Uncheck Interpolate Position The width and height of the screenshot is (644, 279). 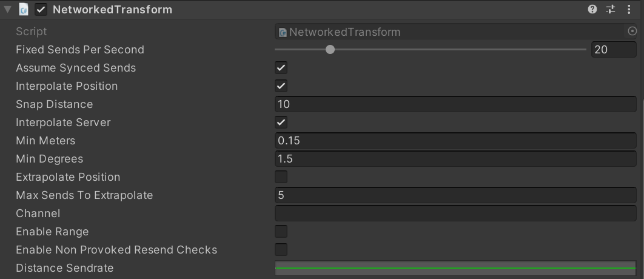click(281, 86)
